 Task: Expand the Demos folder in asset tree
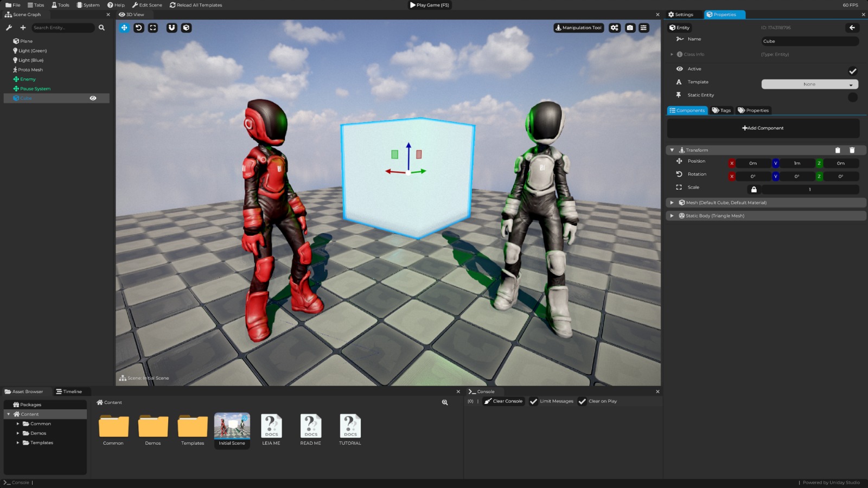coord(18,433)
